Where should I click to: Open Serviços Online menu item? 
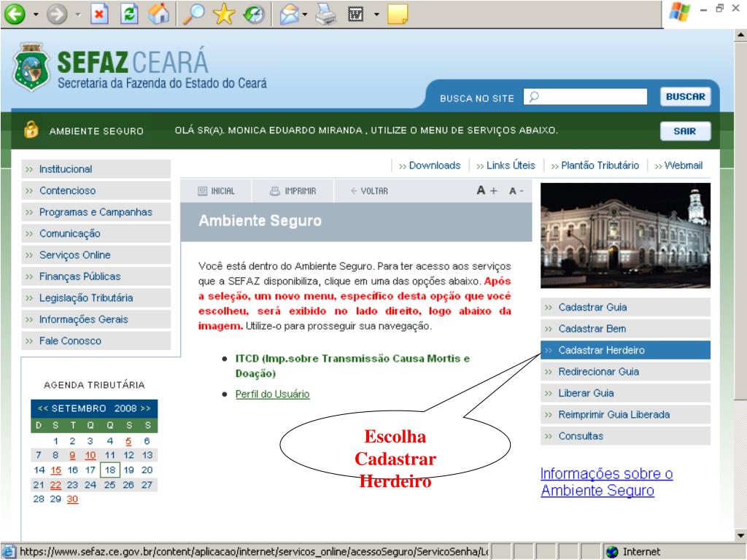96,254
